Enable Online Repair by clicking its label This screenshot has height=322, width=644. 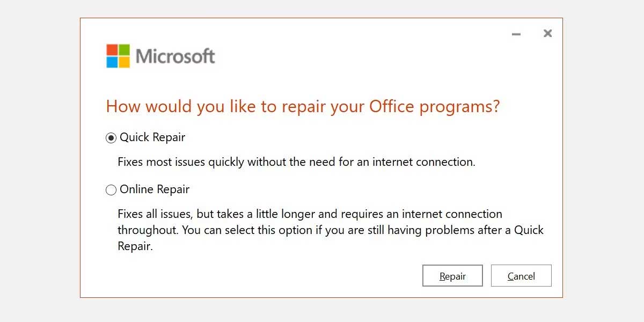click(155, 189)
